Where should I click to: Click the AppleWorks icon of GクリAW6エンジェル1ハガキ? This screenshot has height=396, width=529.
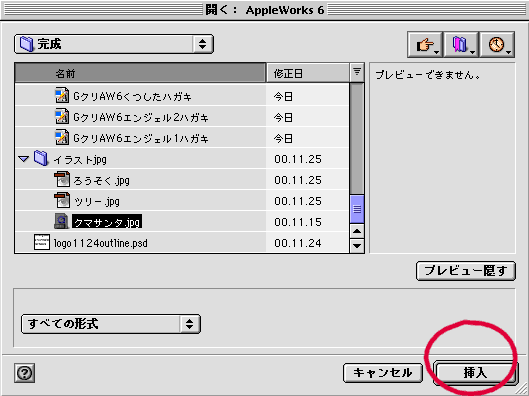coord(62,138)
